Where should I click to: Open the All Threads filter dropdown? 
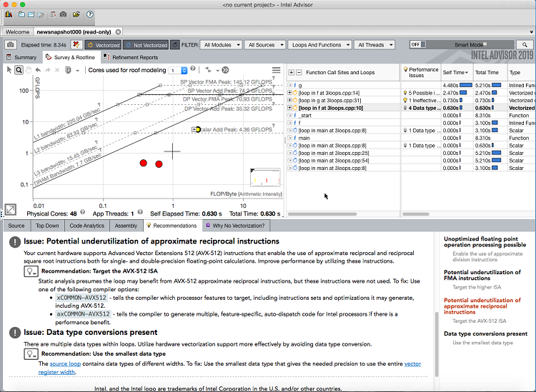tap(374, 44)
